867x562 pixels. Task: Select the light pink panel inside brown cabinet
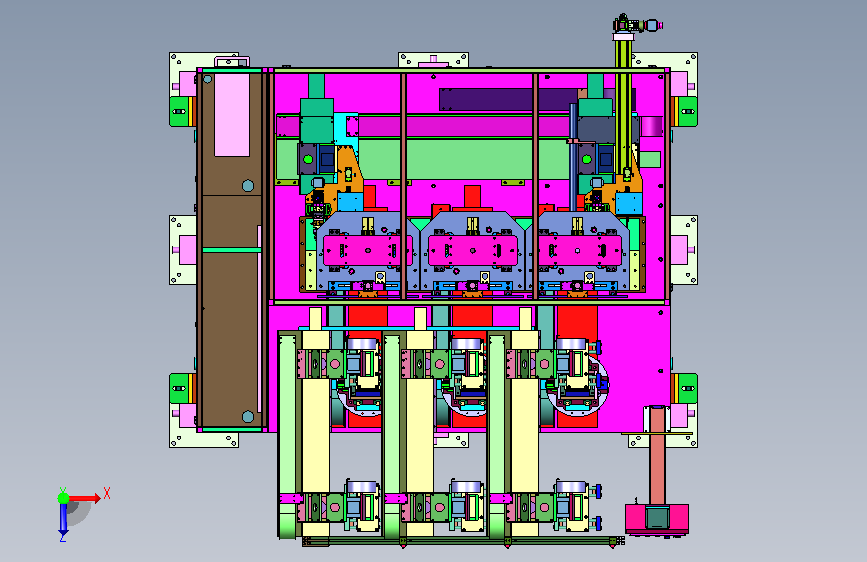pyautogui.click(x=232, y=115)
